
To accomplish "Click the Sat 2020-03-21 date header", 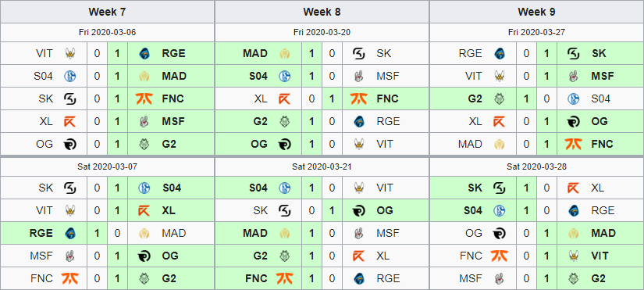I will [x=322, y=166].
